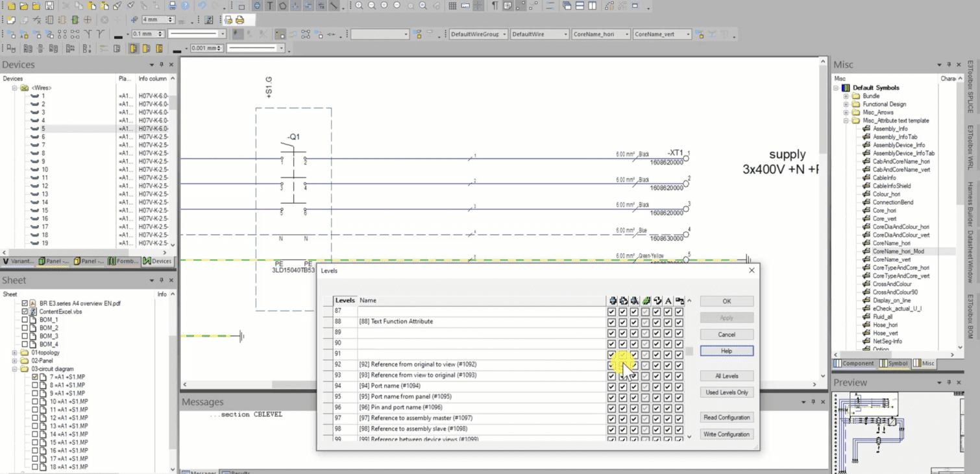Click the tile windows horizontally icon
Viewport: 980px width, 474px height.
580,5
